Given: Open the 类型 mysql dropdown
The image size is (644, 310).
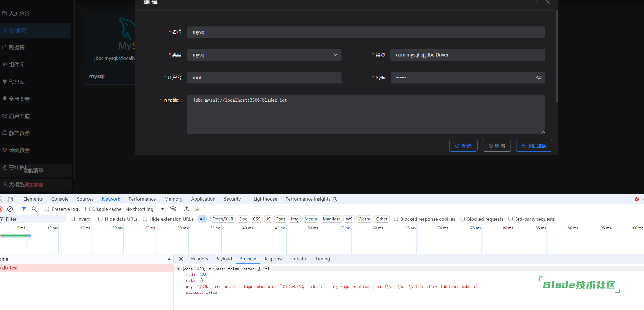Looking at the screenshot, I should [x=264, y=55].
